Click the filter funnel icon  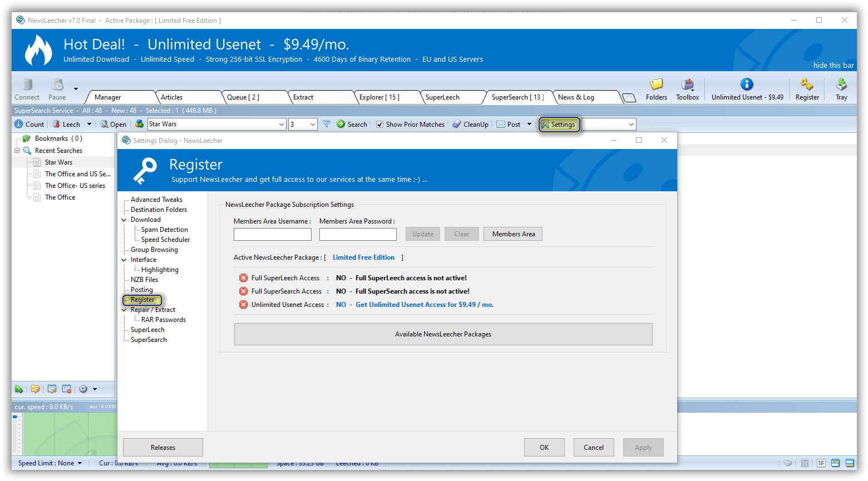pos(327,124)
